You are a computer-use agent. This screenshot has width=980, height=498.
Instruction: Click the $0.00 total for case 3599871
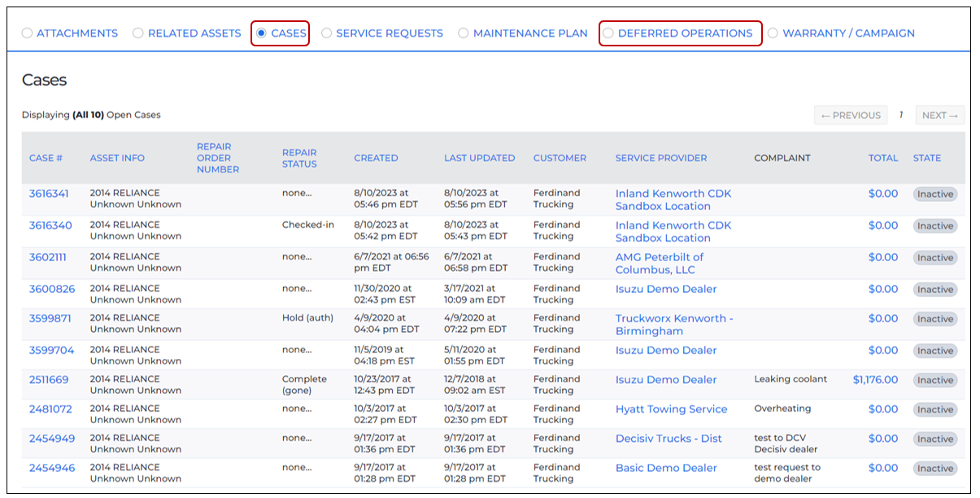click(883, 318)
